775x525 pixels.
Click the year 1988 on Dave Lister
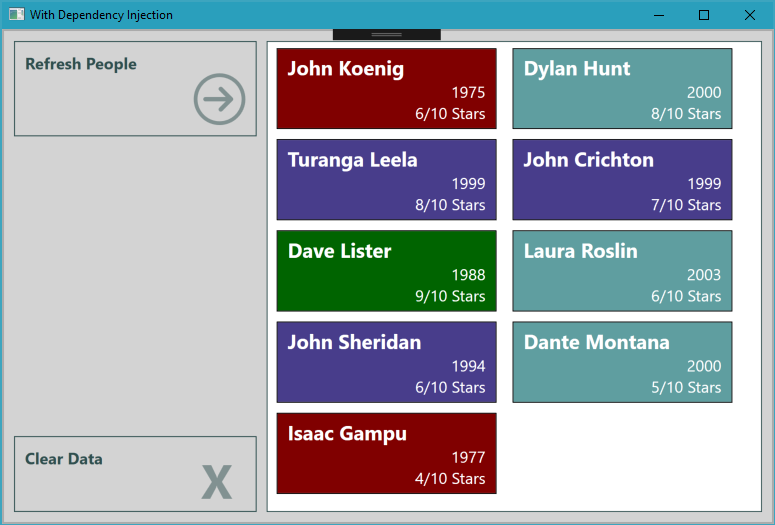pyautogui.click(x=468, y=275)
